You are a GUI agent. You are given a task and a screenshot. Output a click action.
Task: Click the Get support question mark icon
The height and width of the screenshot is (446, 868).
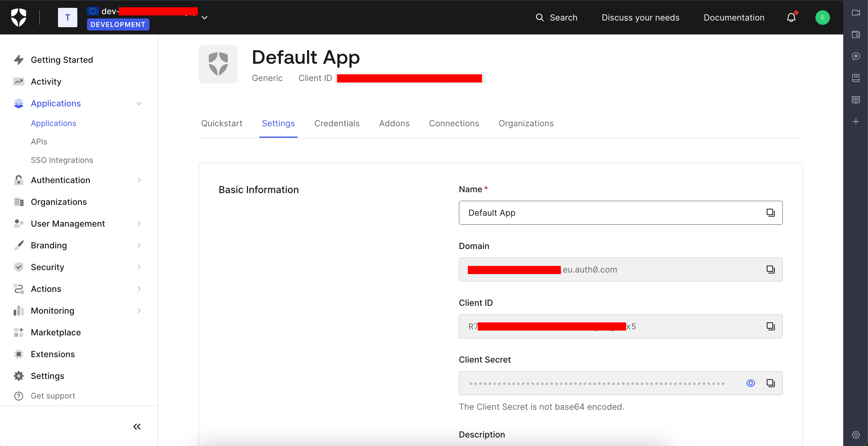point(18,396)
